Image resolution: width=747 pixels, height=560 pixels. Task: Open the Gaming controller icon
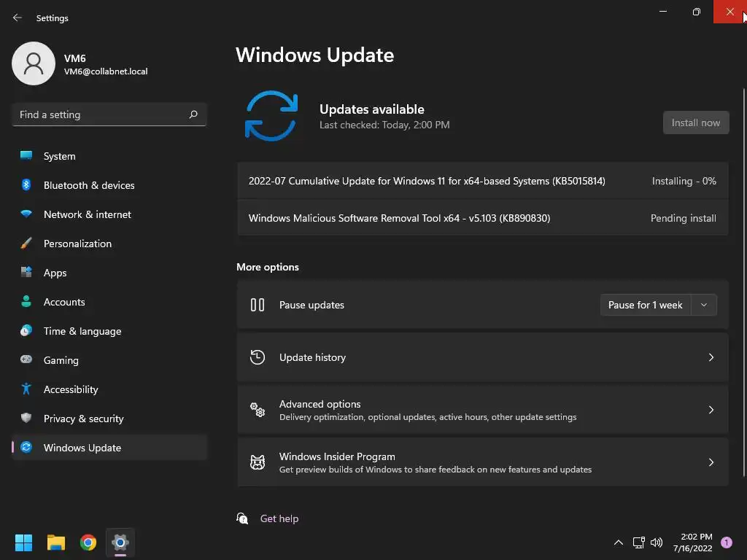tap(26, 359)
